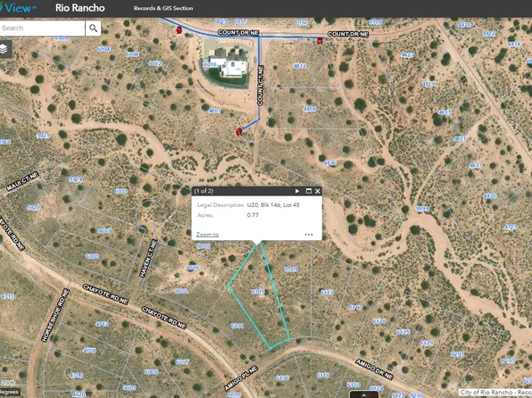Image resolution: width=532 pixels, height=398 pixels.
Task: Show next feature in popup
Action: pos(297,191)
